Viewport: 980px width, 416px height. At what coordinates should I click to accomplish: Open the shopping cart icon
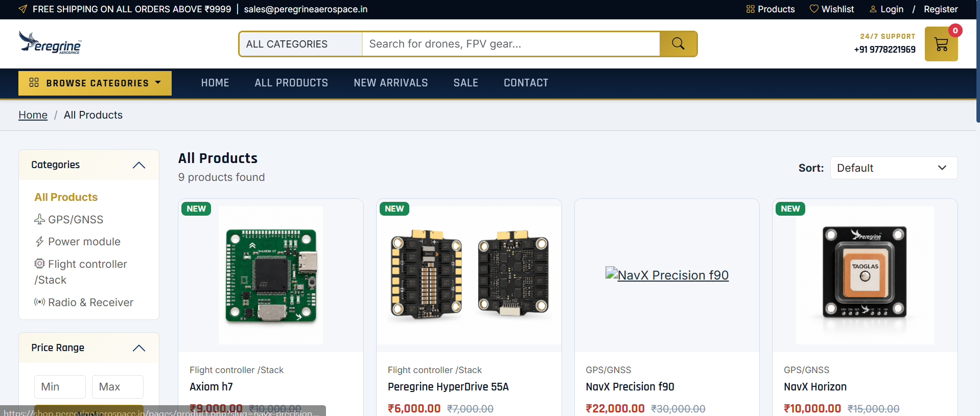[941, 44]
